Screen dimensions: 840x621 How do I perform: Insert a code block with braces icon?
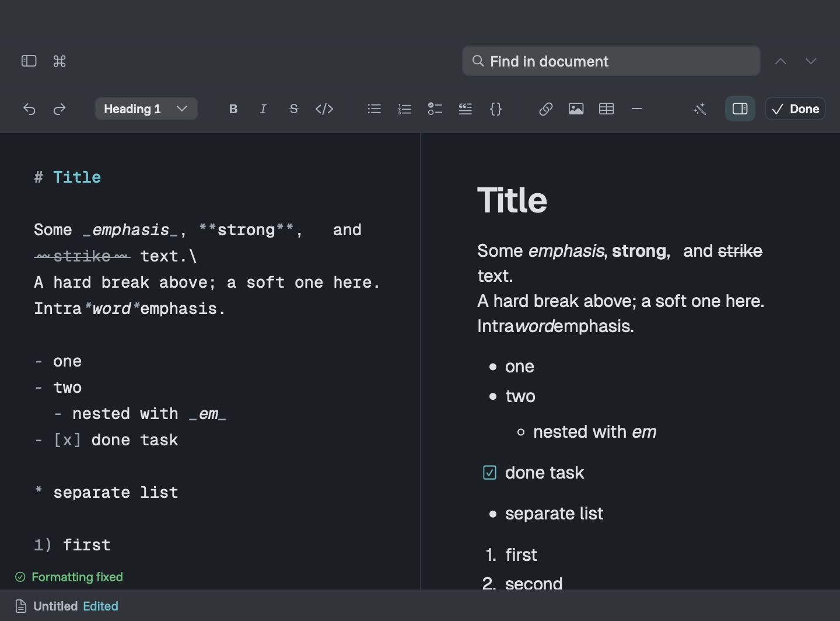pyautogui.click(x=496, y=109)
